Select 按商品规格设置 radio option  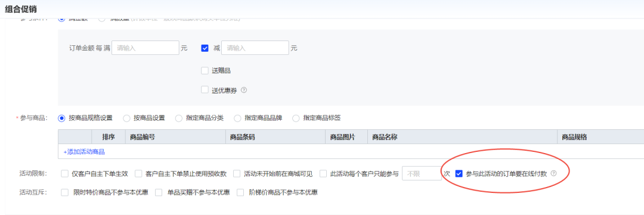point(61,118)
